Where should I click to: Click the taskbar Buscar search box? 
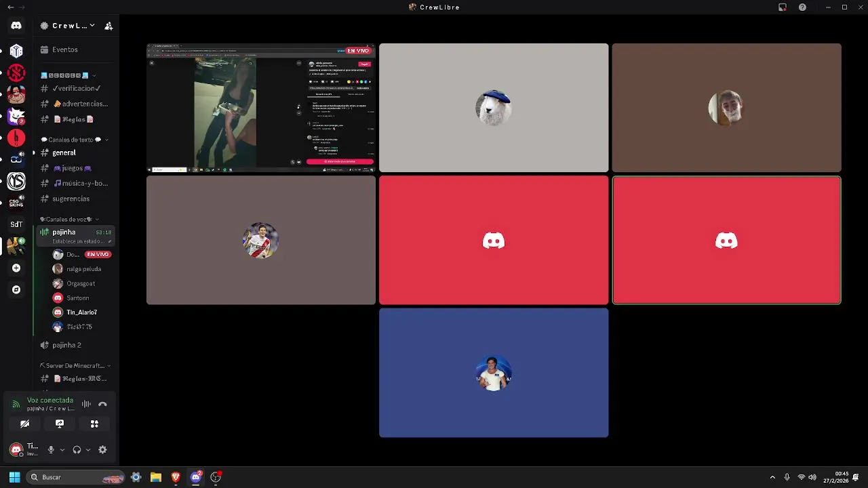click(76, 477)
